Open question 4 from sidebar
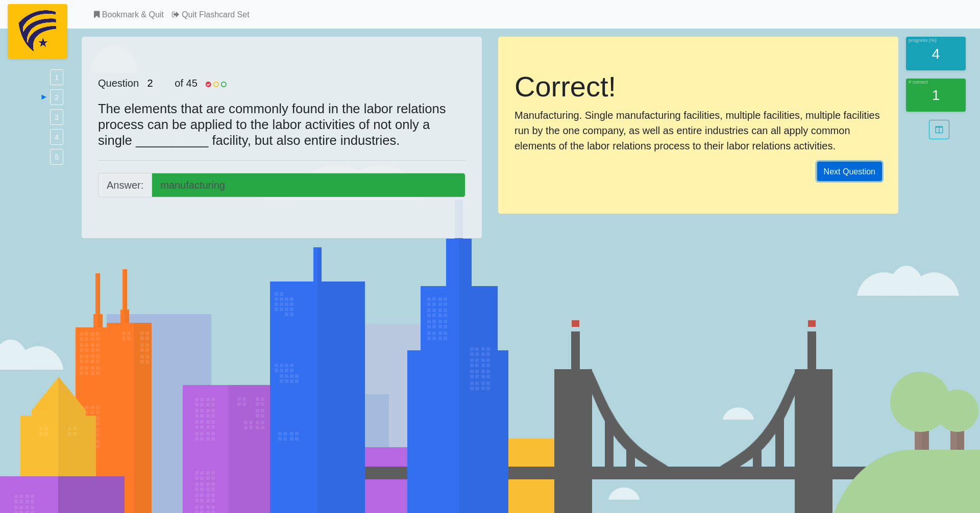This screenshot has height=513, width=980. click(57, 137)
